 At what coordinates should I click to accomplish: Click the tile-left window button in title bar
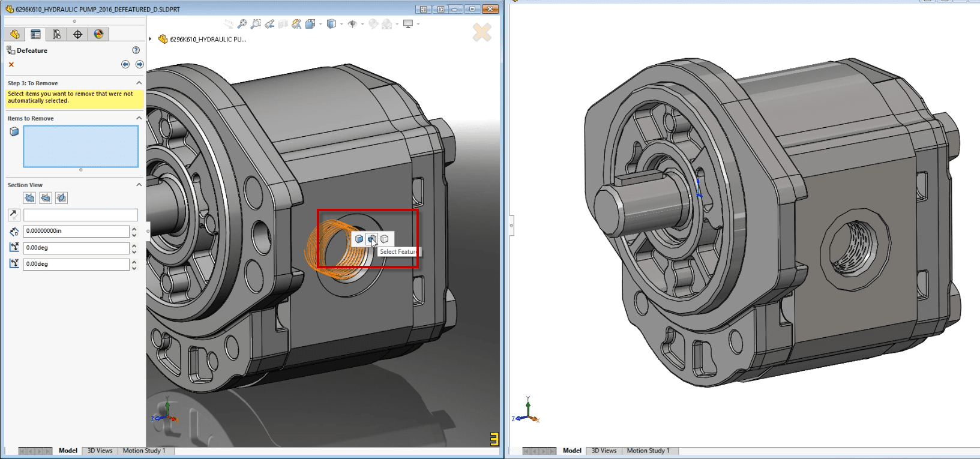(424, 9)
